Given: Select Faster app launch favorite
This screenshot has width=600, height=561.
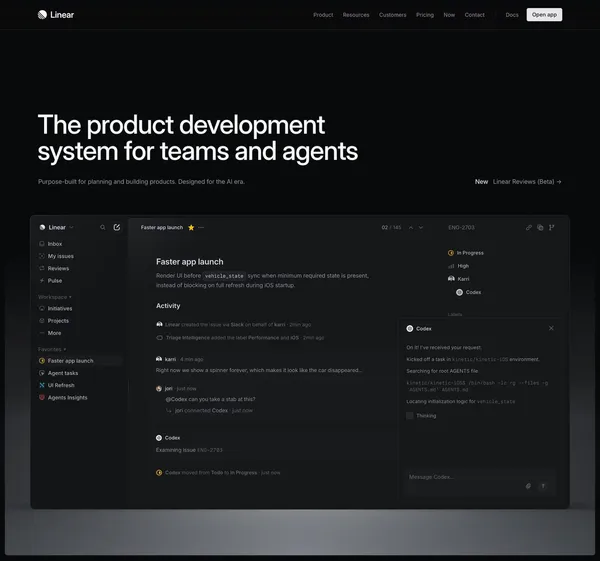Looking at the screenshot, I should [x=80, y=360].
